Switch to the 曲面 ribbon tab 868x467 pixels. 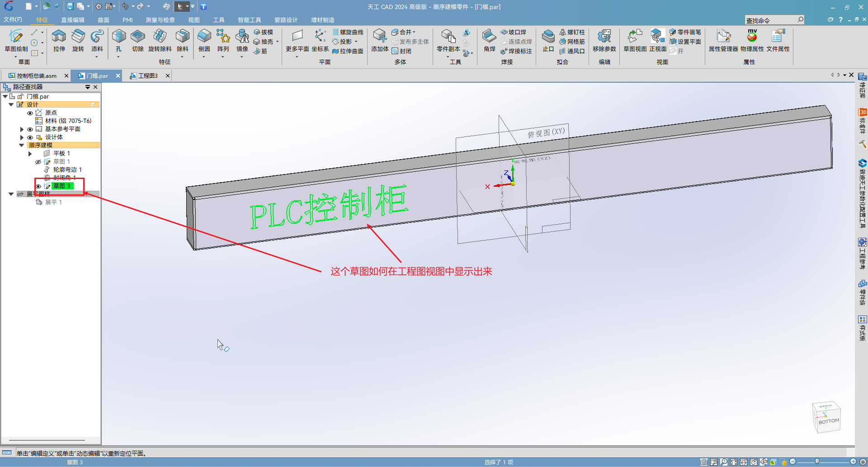104,20
